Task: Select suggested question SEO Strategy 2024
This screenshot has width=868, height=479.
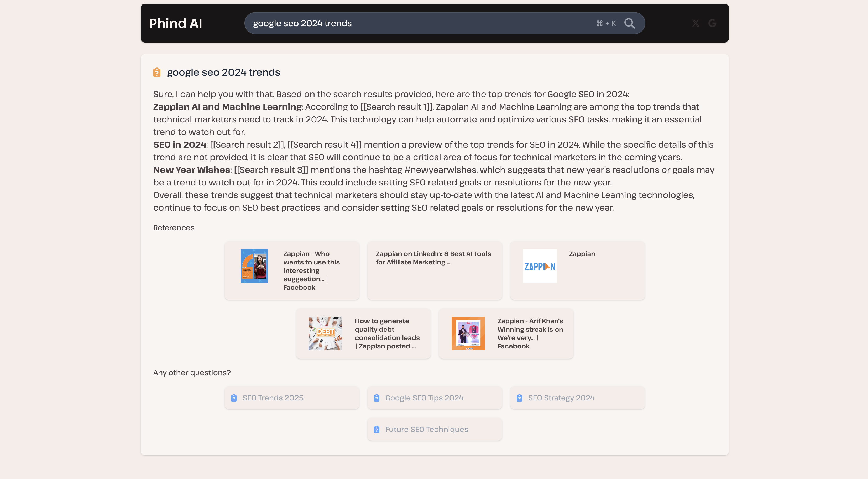Action: [561, 398]
